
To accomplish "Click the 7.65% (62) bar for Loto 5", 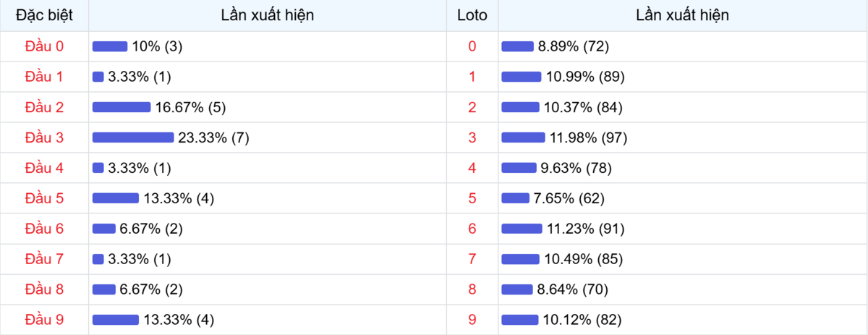I will pyautogui.click(x=515, y=198).
